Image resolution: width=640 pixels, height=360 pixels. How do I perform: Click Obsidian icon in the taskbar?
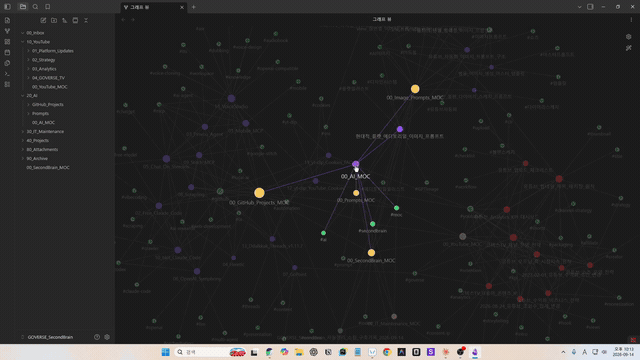(x=475, y=352)
